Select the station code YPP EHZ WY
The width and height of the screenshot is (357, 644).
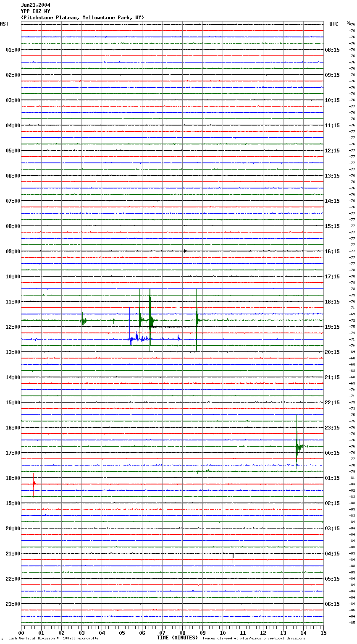tap(35, 11)
